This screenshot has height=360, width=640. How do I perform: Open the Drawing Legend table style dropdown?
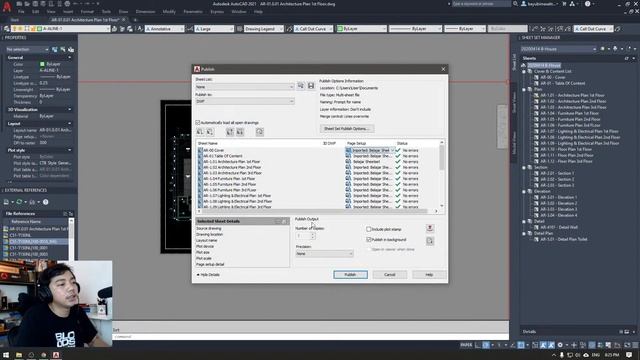click(x=281, y=29)
